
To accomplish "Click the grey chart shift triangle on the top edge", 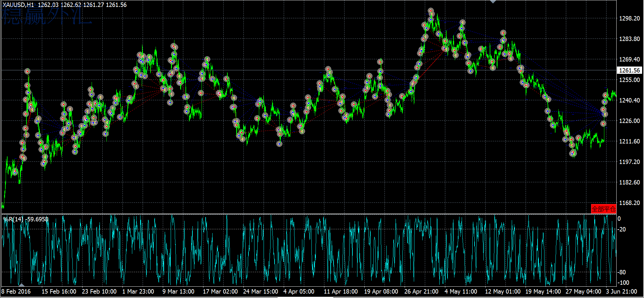I will (493, 2).
